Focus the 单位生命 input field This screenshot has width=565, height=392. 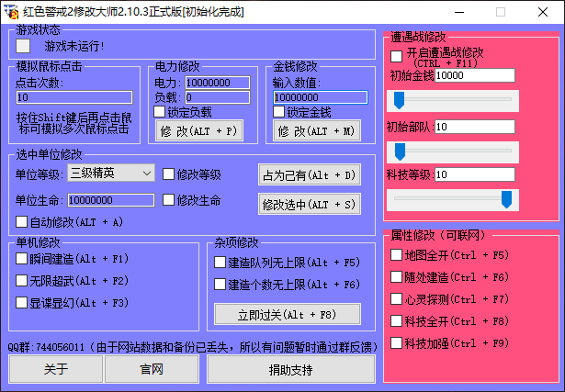[x=111, y=200]
